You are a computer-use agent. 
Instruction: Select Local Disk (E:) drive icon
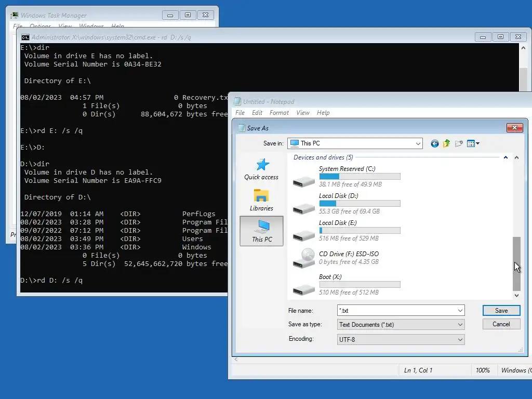304,235
